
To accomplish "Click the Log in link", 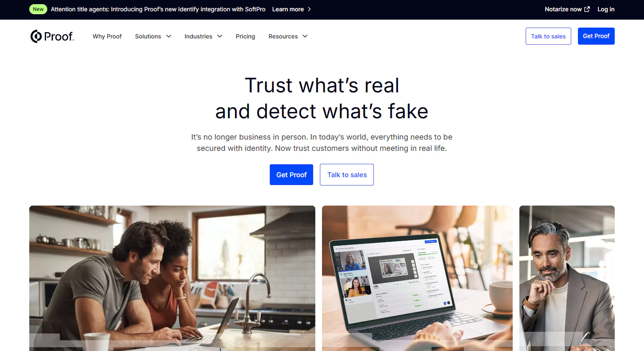I will coord(606,9).
